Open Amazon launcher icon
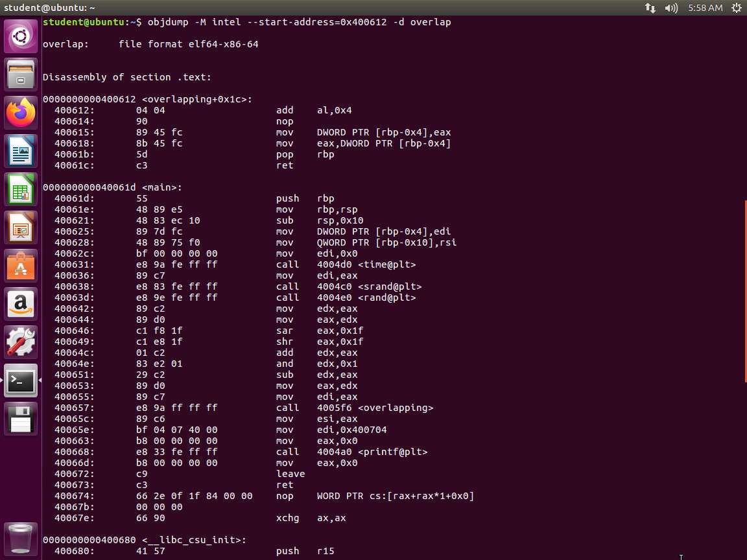The width and height of the screenshot is (747, 560). coord(21,305)
